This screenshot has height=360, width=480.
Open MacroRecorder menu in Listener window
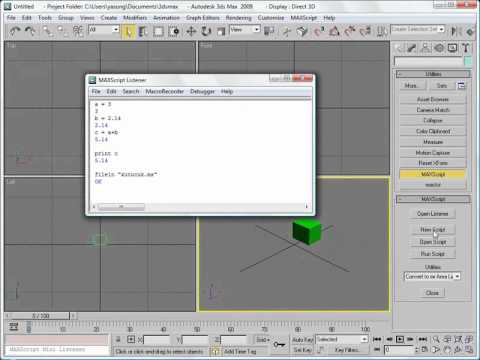pos(165,91)
